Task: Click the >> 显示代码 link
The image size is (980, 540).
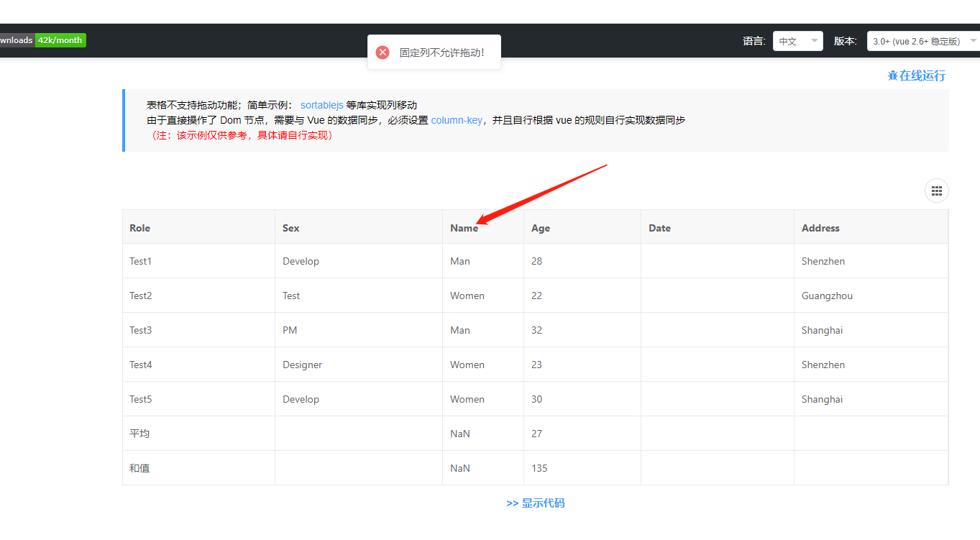Action: pos(536,503)
